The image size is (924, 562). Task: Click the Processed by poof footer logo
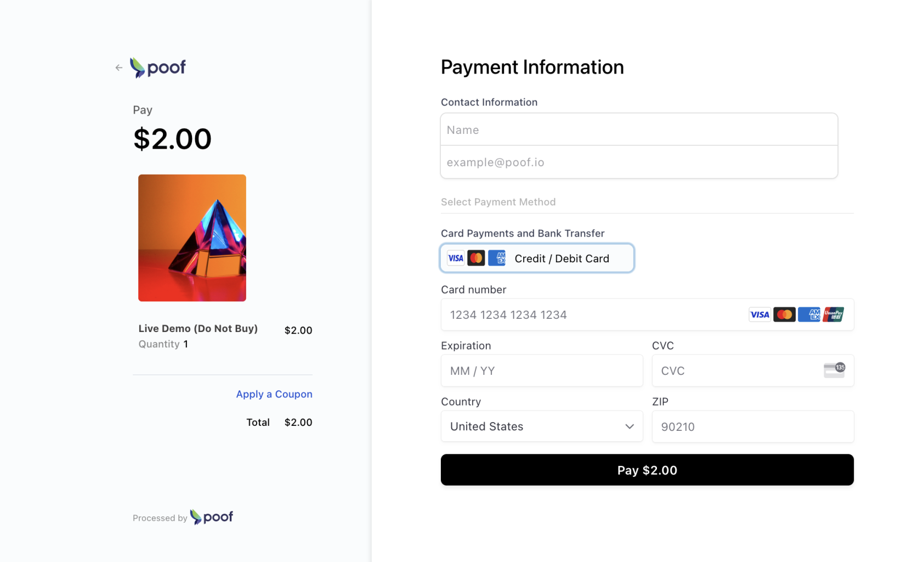212,517
